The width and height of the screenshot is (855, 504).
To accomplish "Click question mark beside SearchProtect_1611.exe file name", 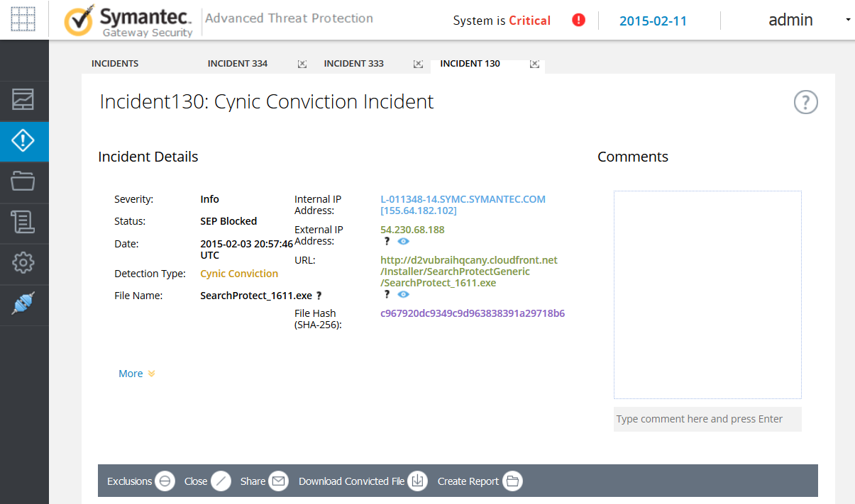I will [x=319, y=296].
